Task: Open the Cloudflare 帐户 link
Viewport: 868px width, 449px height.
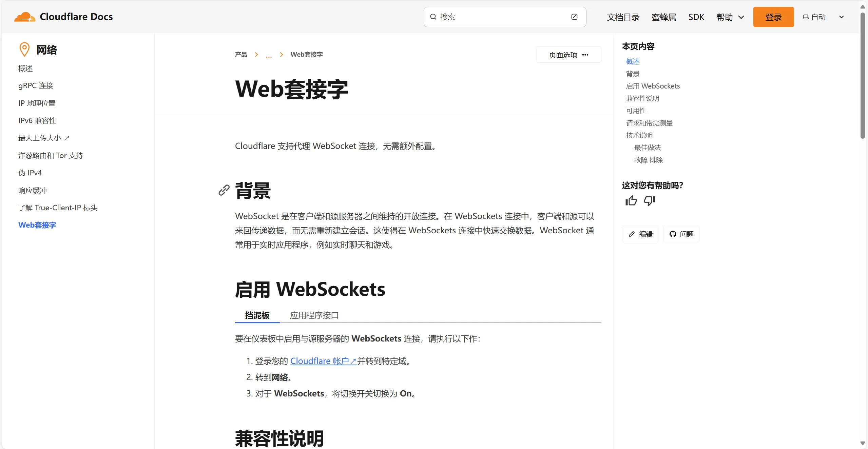Action: [x=323, y=361]
